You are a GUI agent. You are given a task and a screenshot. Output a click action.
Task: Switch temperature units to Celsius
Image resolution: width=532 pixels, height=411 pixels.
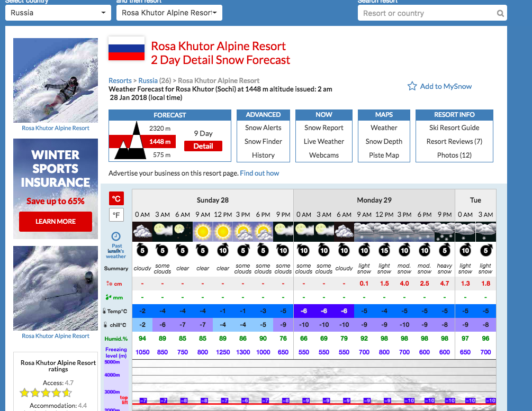pyautogui.click(x=116, y=199)
